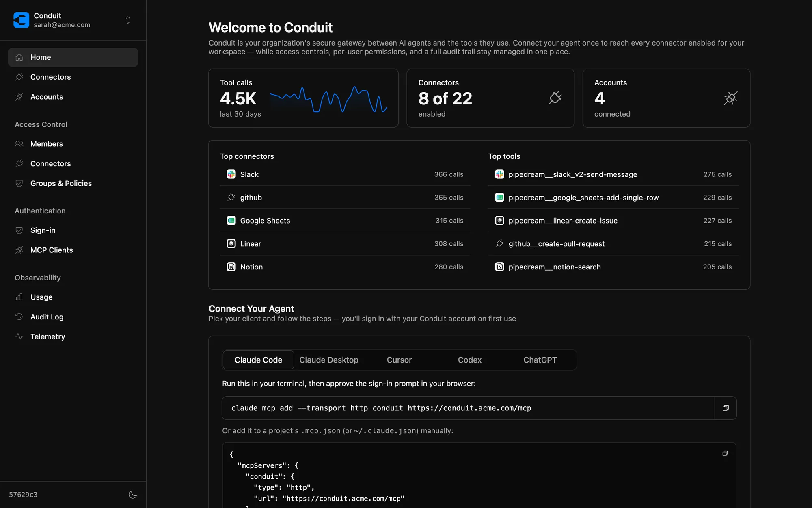Select Slack in Top connectors
The image size is (812, 508).
(x=345, y=174)
